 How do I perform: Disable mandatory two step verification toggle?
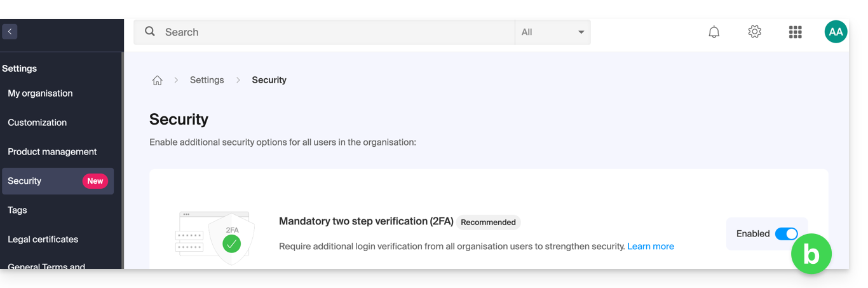tap(786, 234)
